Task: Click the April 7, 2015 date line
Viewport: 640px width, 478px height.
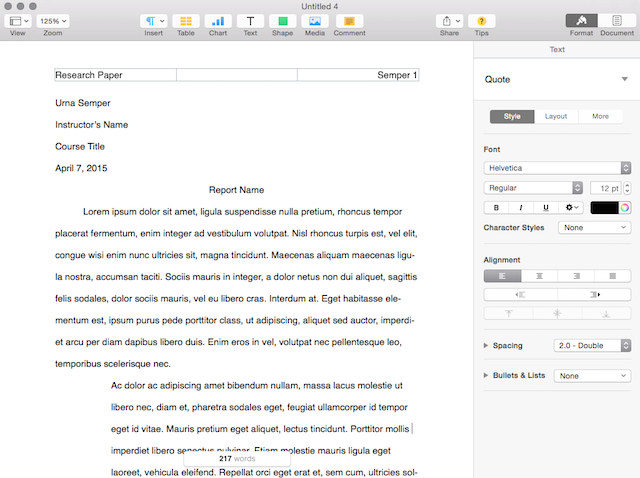Action: [x=81, y=168]
